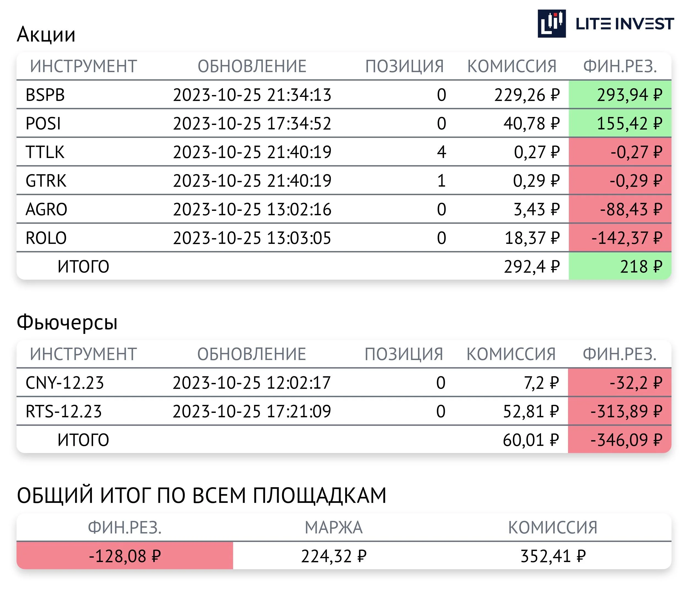Select the TTLK instrument cell
Viewport: 688px width, 616px height.
45,152
